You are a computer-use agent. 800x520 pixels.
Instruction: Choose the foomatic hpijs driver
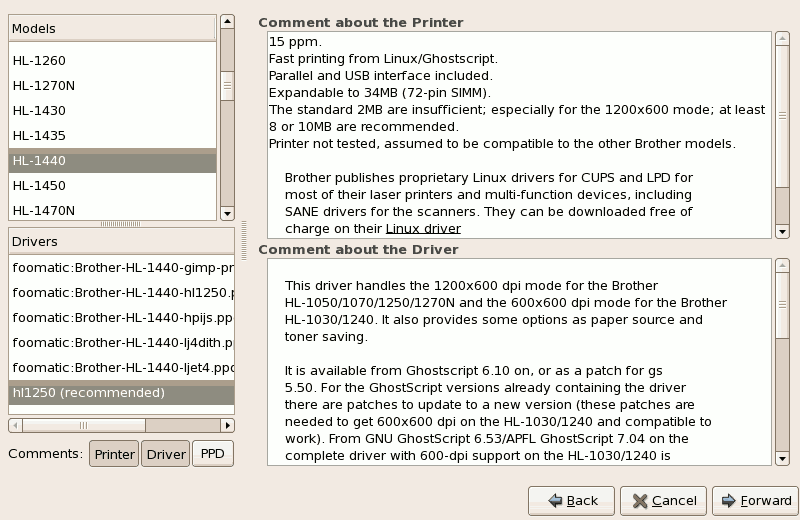(121, 317)
